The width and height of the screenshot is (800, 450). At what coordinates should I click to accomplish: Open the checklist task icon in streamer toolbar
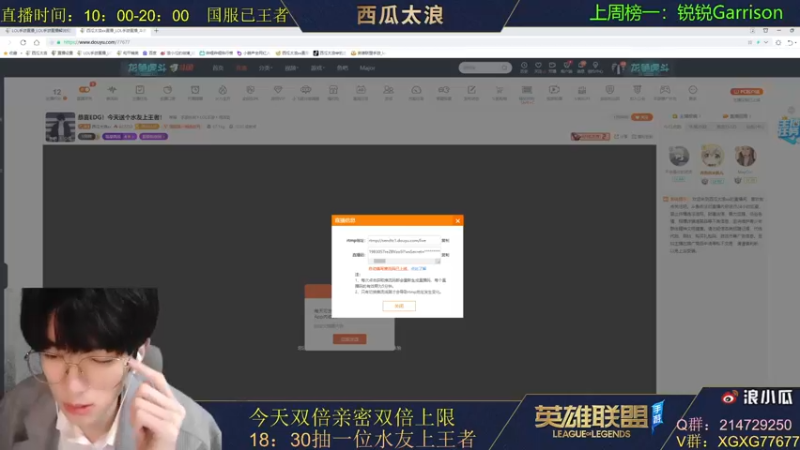(140, 92)
